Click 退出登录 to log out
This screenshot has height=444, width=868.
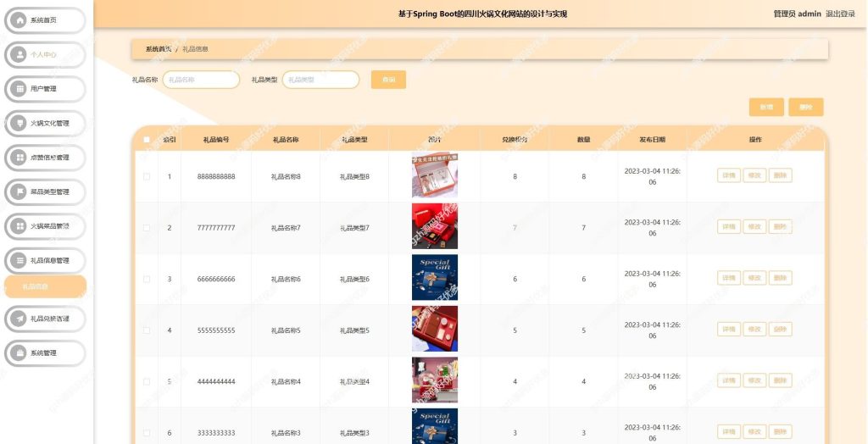(x=840, y=14)
